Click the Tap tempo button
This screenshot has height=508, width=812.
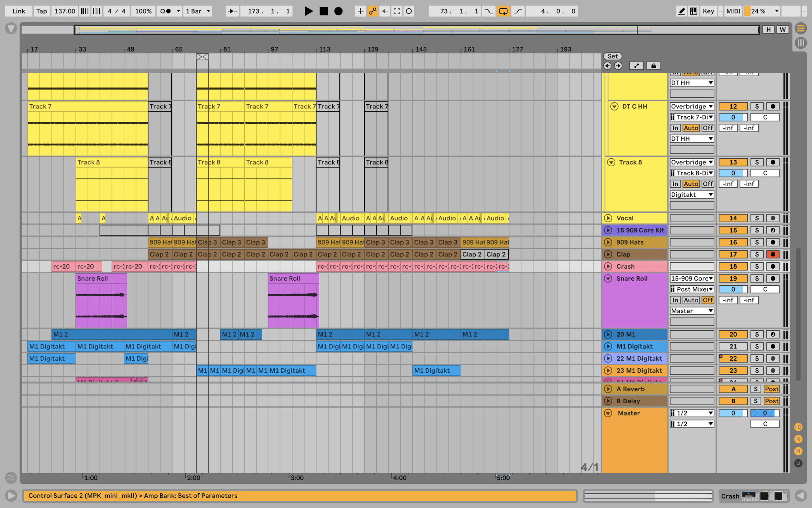pyautogui.click(x=41, y=11)
